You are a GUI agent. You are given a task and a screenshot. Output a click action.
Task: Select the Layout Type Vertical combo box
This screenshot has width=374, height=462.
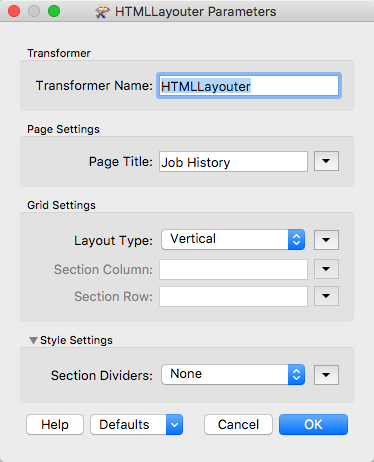click(233, 239)
